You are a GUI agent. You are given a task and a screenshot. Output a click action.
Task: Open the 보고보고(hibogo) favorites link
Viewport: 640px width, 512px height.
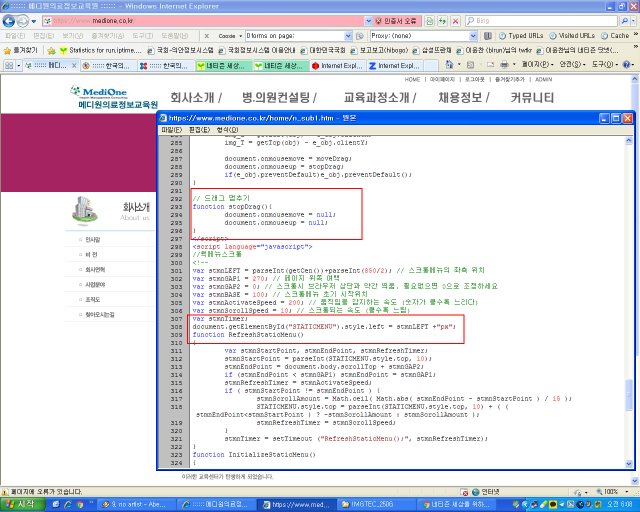(380, 51)
